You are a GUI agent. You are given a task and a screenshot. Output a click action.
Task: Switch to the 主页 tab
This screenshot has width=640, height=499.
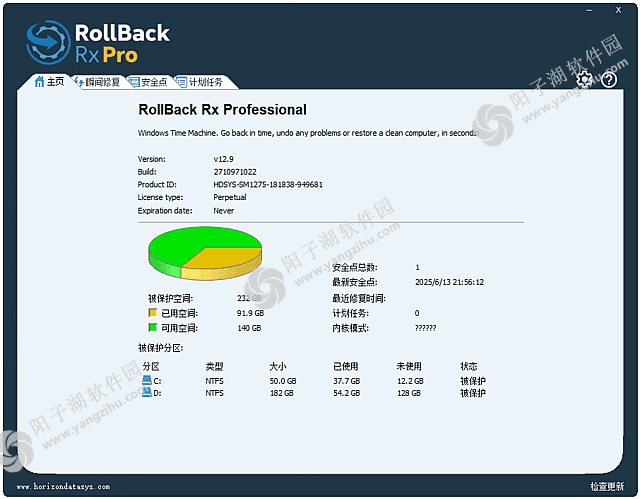point(49,82)
